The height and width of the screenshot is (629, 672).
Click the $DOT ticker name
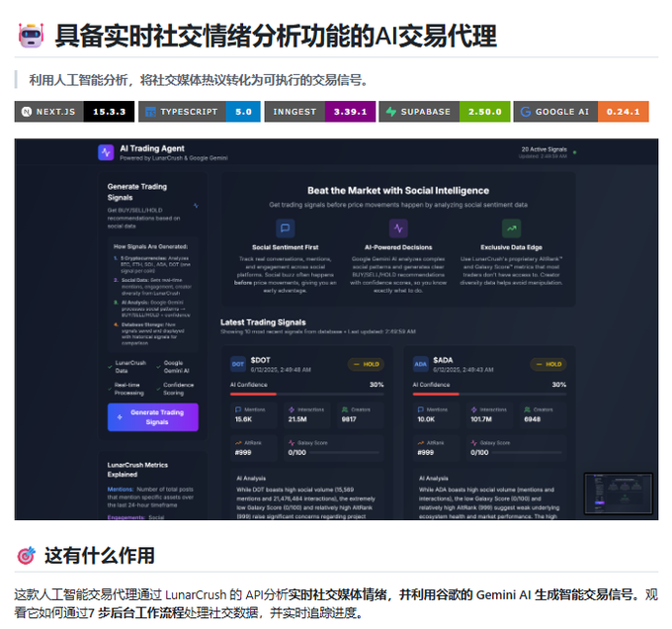(260, 360)
